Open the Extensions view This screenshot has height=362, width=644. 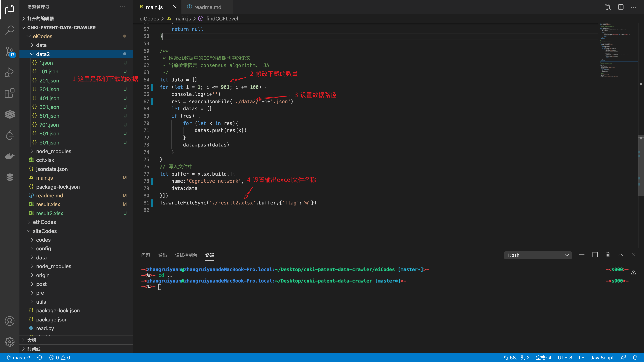(x=10, y=93)
